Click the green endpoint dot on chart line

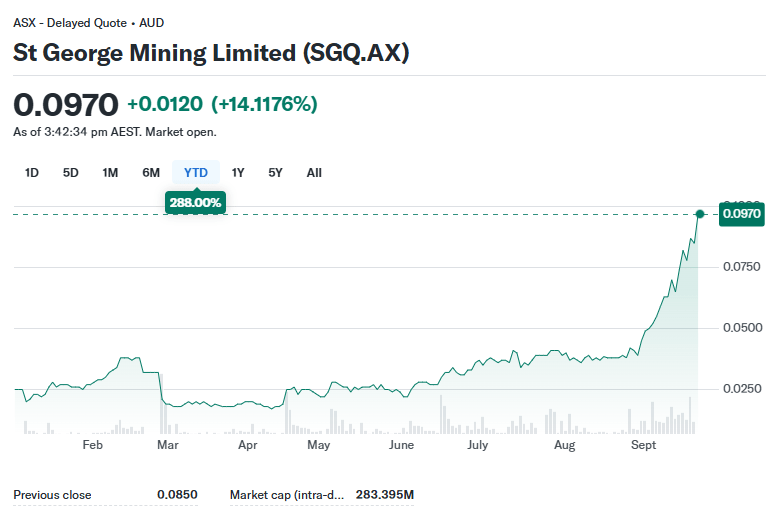click(x=700, y=214)
